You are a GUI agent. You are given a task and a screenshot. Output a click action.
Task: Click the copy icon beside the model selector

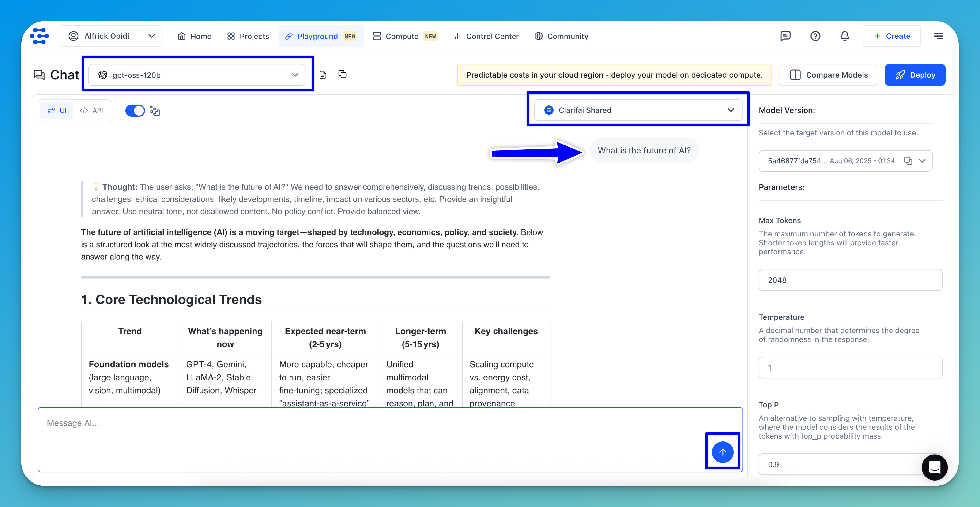[342, 74]
